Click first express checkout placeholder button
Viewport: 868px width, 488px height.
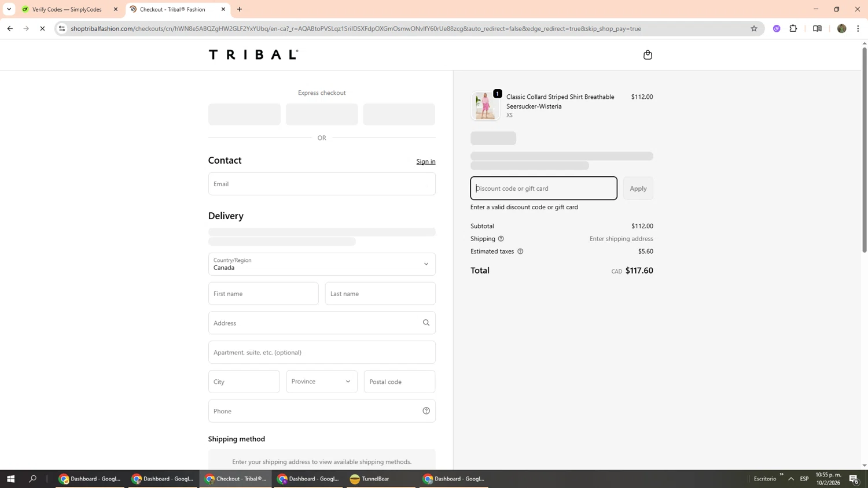coord(244,114)
